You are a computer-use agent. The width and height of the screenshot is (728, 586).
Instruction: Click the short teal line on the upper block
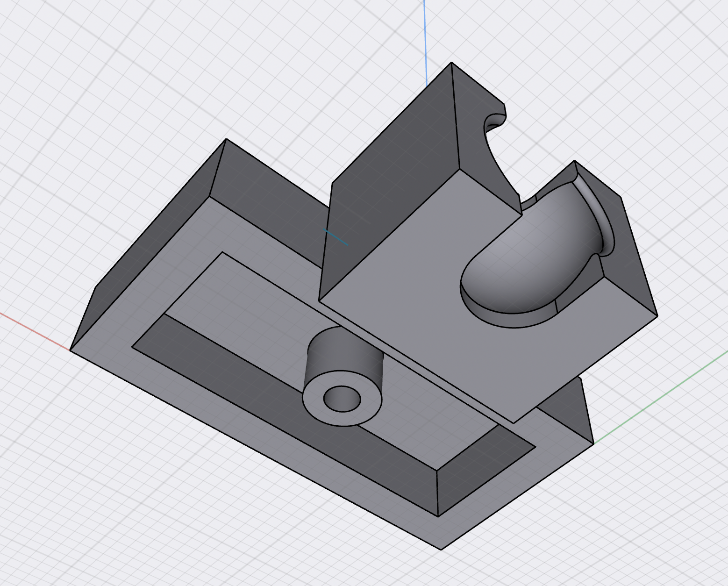(336, 237)
